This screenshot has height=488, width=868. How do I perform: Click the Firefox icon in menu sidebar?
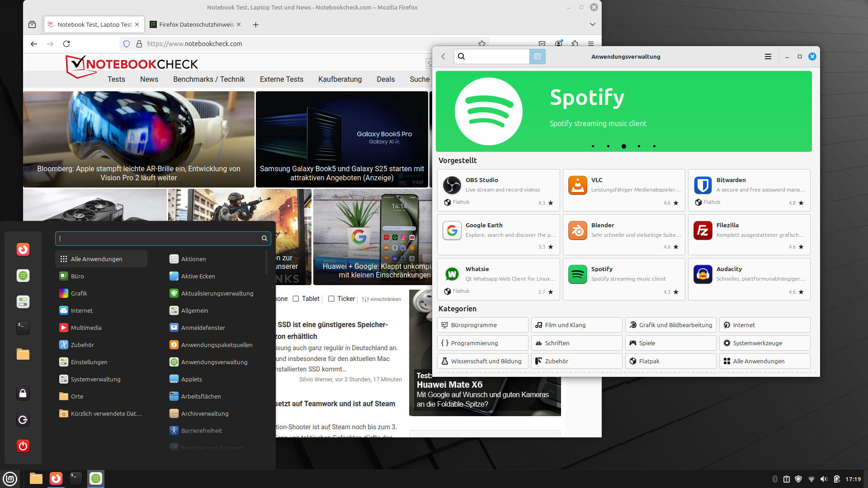pos(23,249)
